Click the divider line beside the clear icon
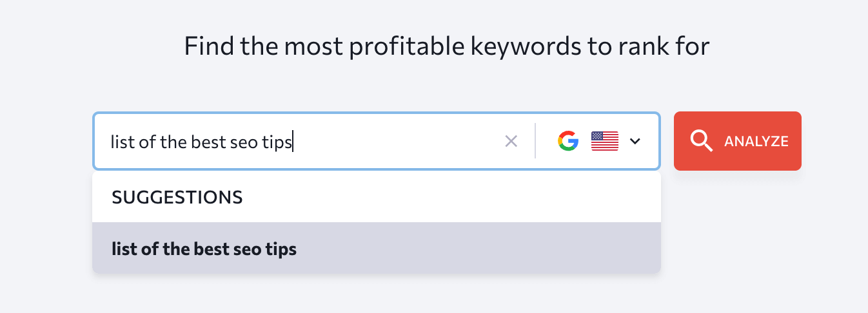The height and width of the screenshot is (313, 868). click(x=535, y=141)
